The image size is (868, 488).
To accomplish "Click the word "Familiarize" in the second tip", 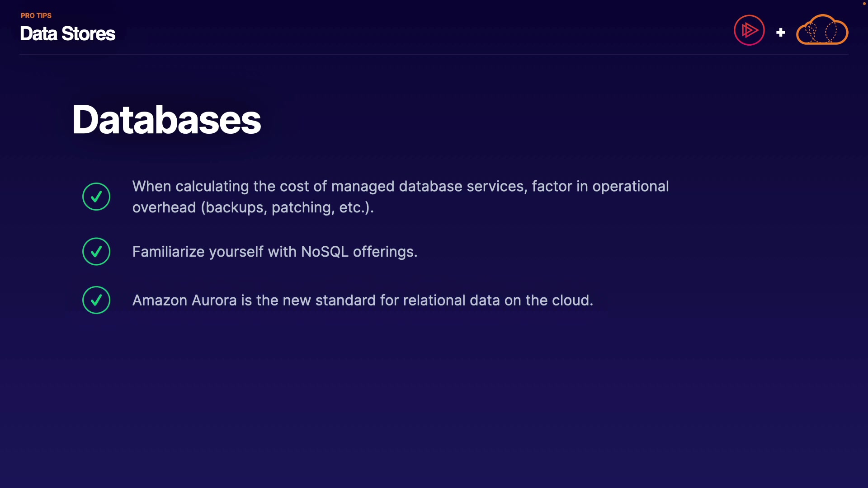I will (x=168, y=252).
